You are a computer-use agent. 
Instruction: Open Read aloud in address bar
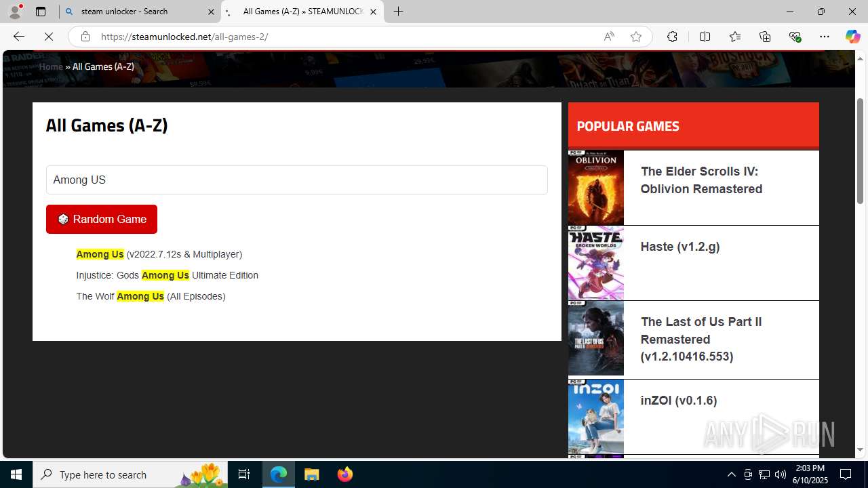[x=609, y=37]
